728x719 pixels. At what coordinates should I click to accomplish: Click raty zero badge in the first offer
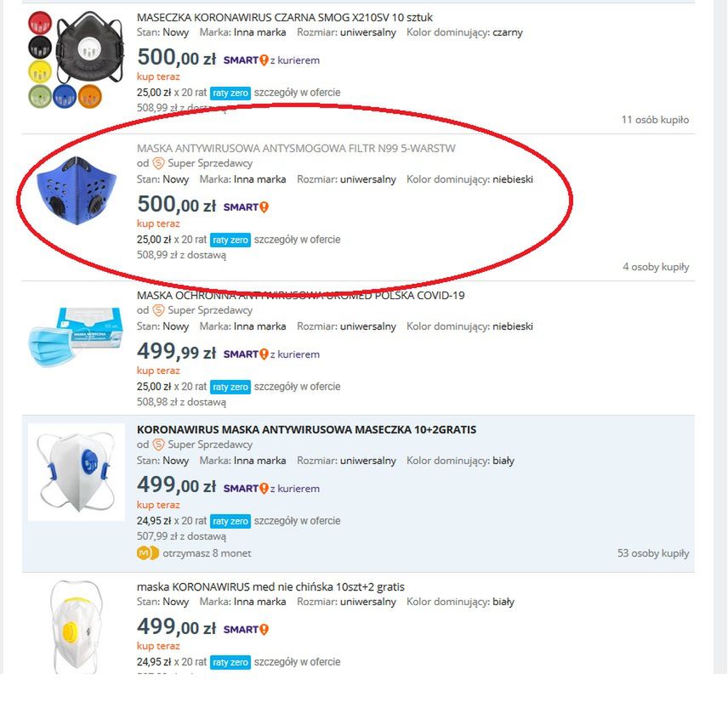230,93
